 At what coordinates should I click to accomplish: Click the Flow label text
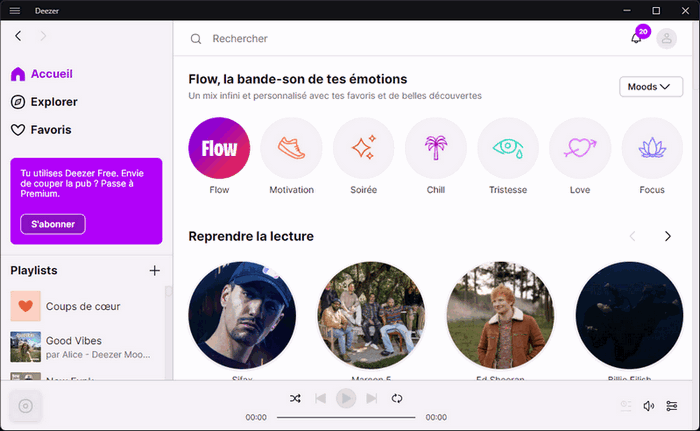pos(219,190)
